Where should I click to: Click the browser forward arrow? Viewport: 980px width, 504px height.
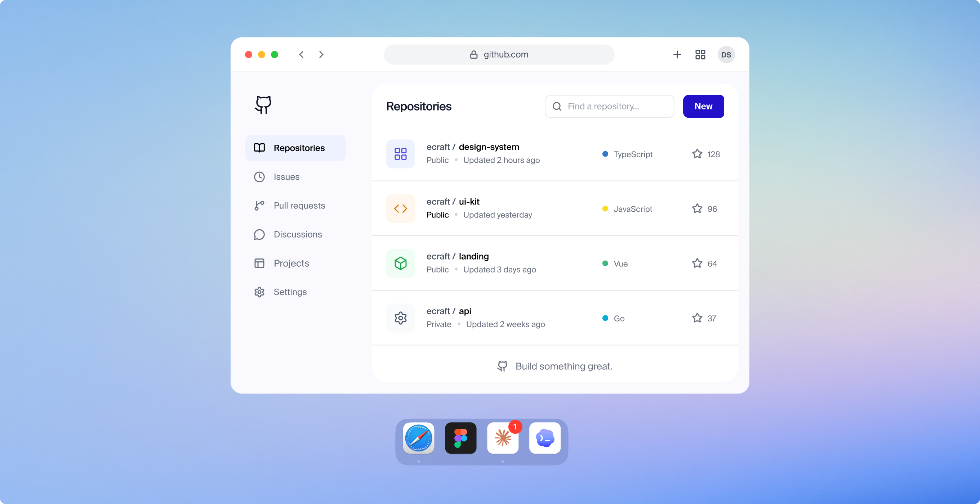[x=321, y=55]
